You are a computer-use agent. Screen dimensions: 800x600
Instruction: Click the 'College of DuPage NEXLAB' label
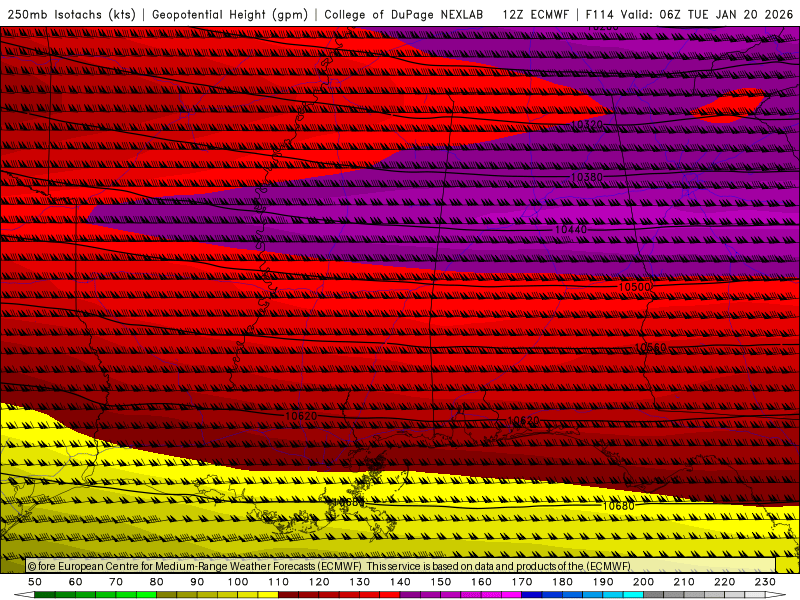(x=404, y=15)
